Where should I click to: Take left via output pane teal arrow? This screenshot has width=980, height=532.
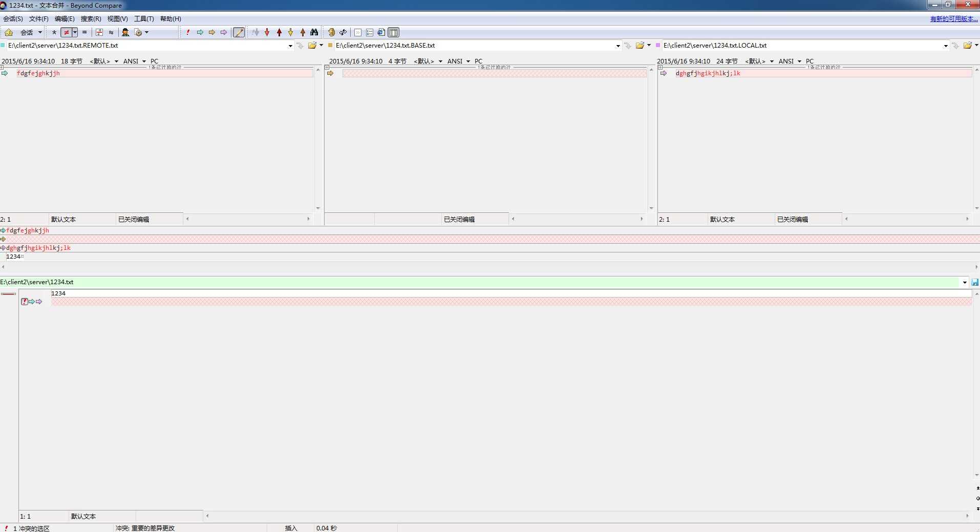32,302
